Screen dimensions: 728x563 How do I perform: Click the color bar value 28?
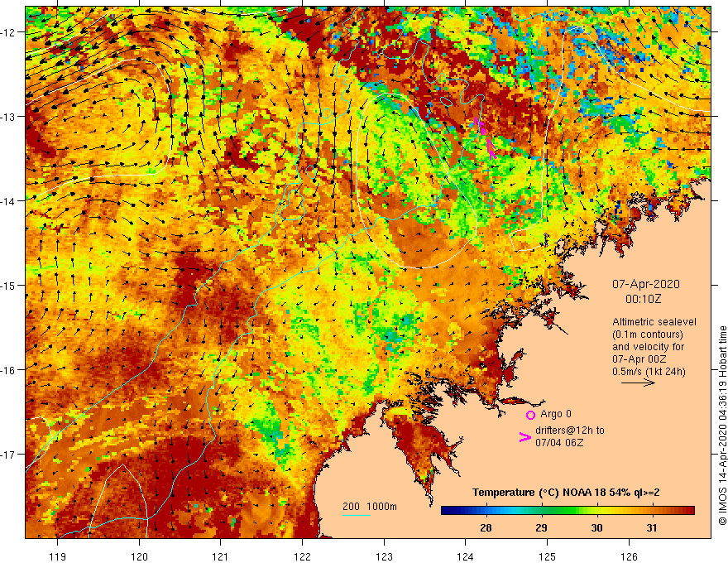coord(486,527)
